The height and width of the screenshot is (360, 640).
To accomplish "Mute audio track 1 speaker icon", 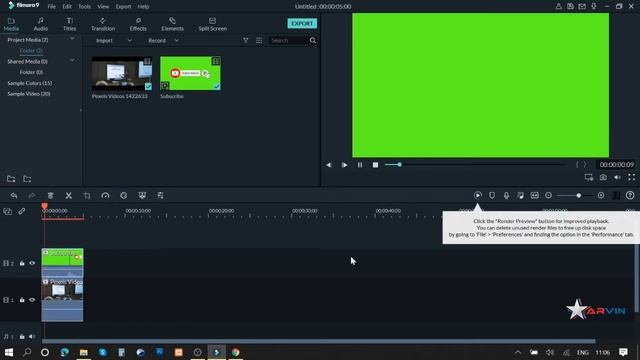I will click(x=32, y=337).
